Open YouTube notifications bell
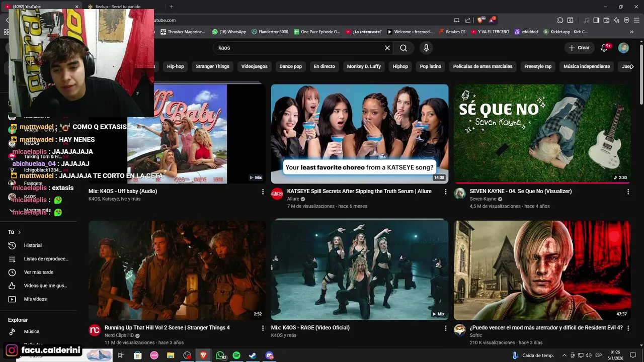Screen dimensions: 644x362 pos(605,48)
